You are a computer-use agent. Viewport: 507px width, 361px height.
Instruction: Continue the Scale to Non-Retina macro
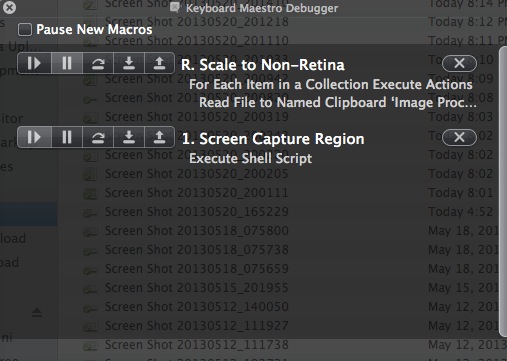pos(34,63)
